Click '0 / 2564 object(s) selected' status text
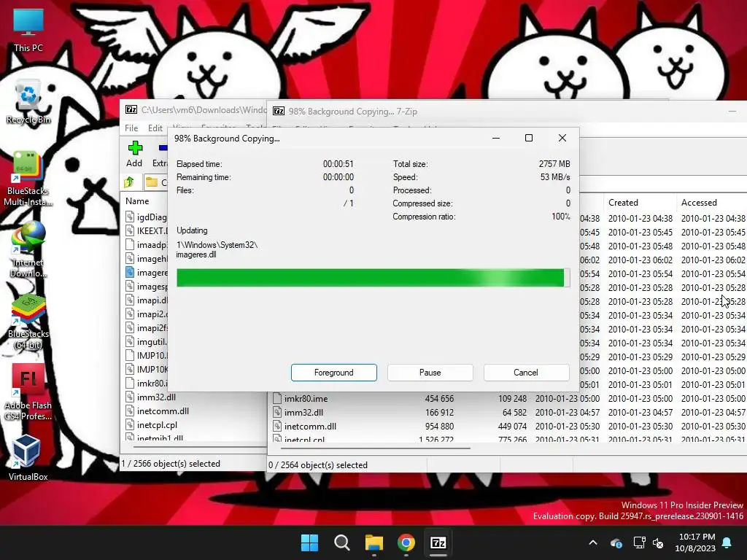Screen dimensions: 747x560 click(318, 464)
